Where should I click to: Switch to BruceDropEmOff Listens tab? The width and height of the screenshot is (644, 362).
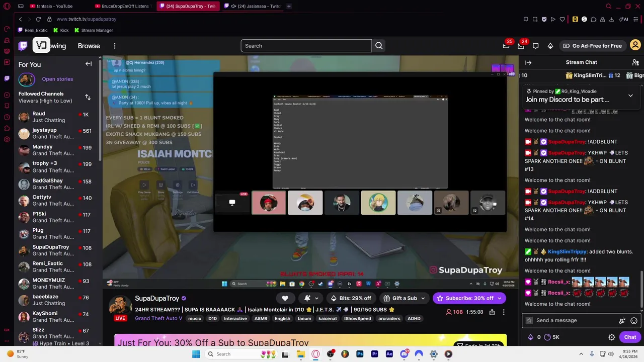(x=124, y=6)
